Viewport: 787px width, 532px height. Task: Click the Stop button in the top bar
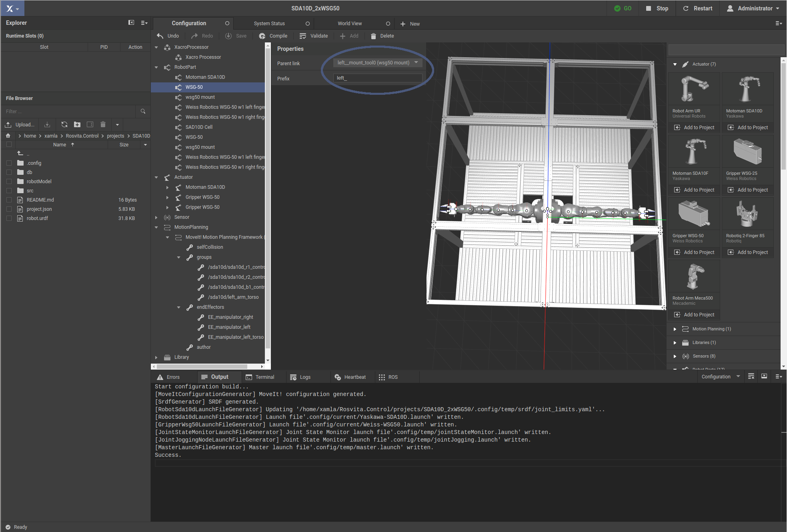(x=657, y=8)
